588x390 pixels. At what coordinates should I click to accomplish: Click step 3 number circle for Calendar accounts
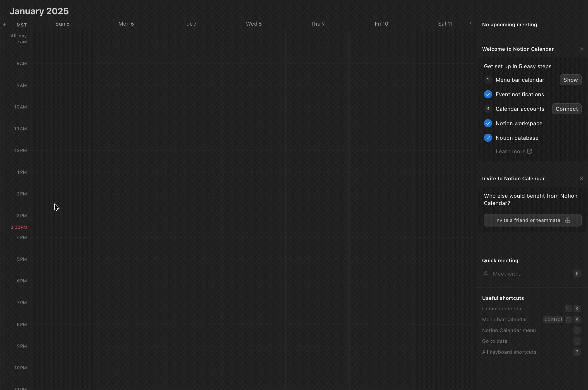pos(488,109)
